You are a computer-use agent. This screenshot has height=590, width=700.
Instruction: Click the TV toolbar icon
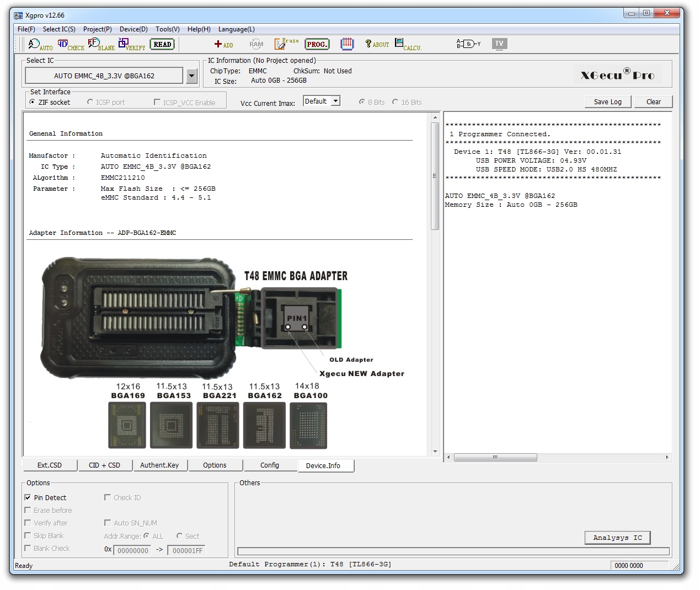[x=499, y=44]
